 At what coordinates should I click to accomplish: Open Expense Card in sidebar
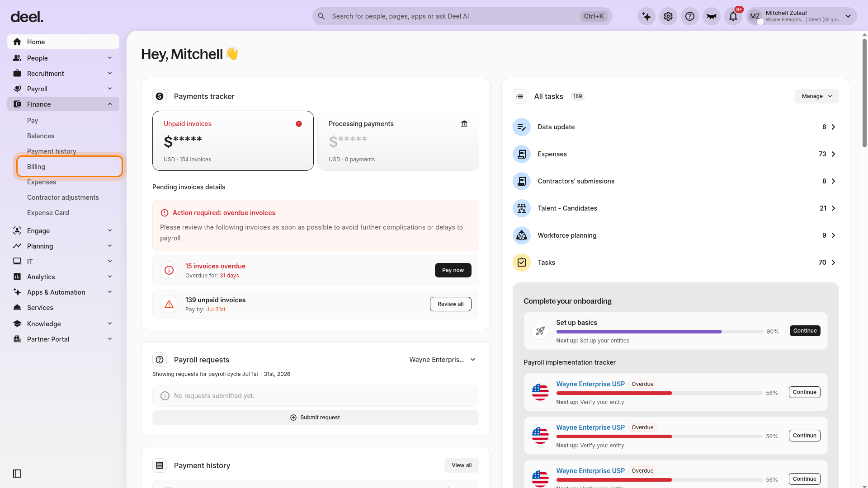pyautogui.click(x=48, y=213)
